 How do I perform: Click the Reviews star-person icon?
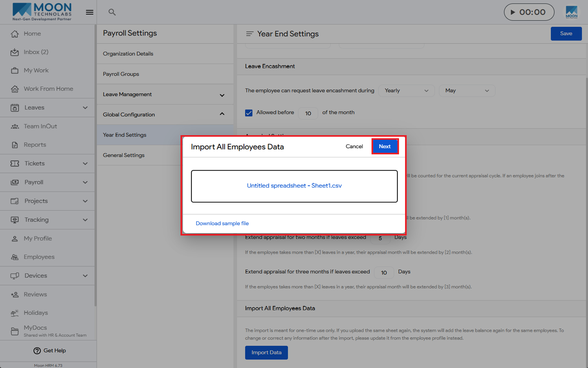click(15, 294)
